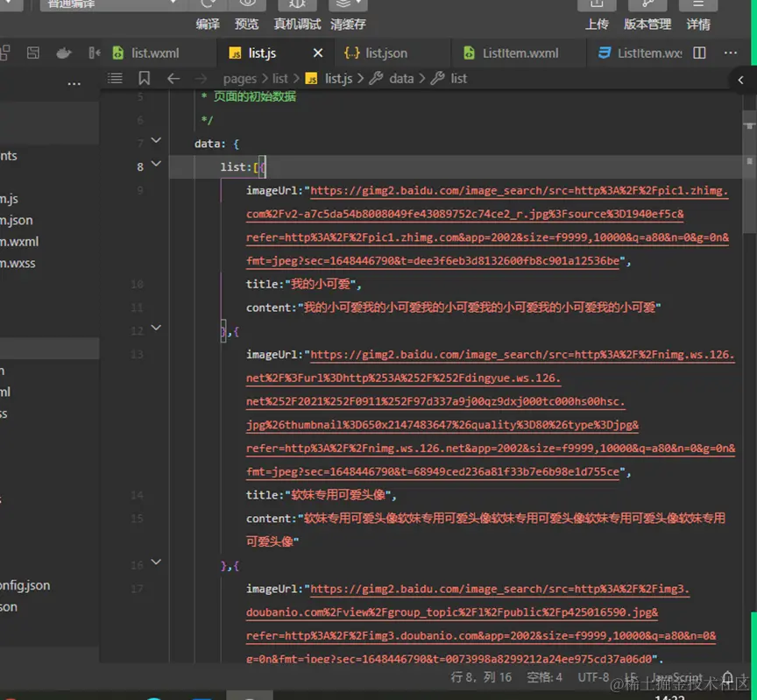Open the explorer panel ellipsis menu
This screenshot has height=700, width=757.
coord(74,84)
